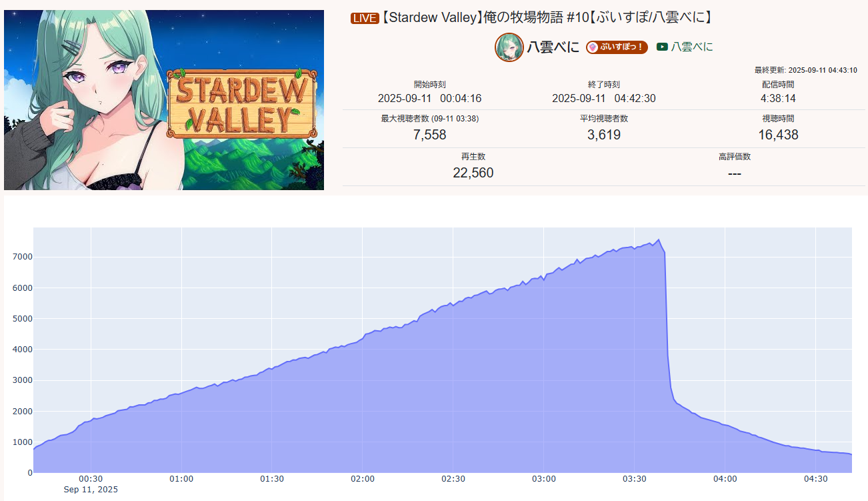Click the ぶいすぽっ！ group badge
Screen dimensions: 868x501
click(x=617, y=47)
